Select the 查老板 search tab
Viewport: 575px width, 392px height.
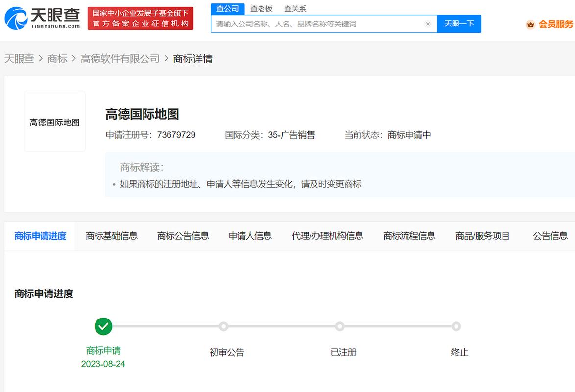click(261, 9)
